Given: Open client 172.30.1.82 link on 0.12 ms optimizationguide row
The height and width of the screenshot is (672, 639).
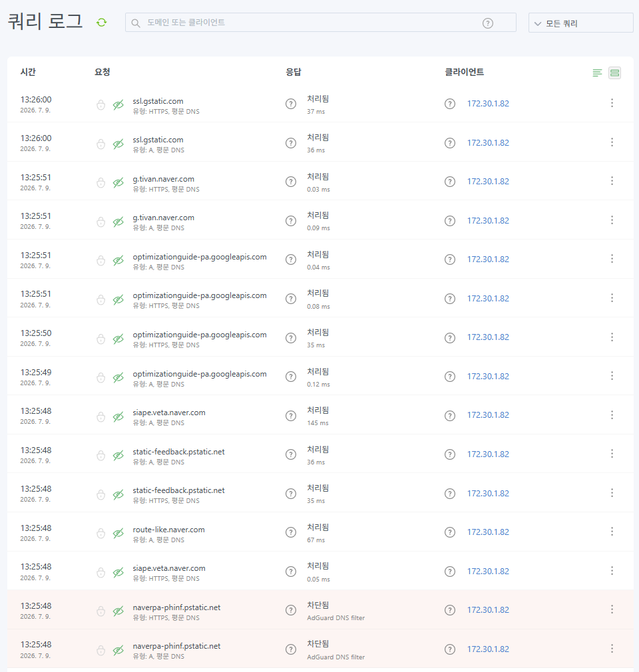Looking at the screenshot, I should click(488, 377).
